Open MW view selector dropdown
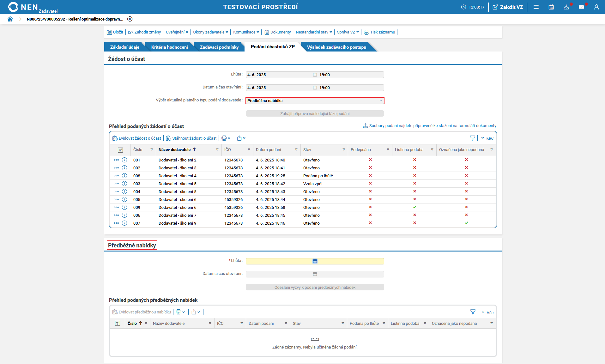 point(487,139)
